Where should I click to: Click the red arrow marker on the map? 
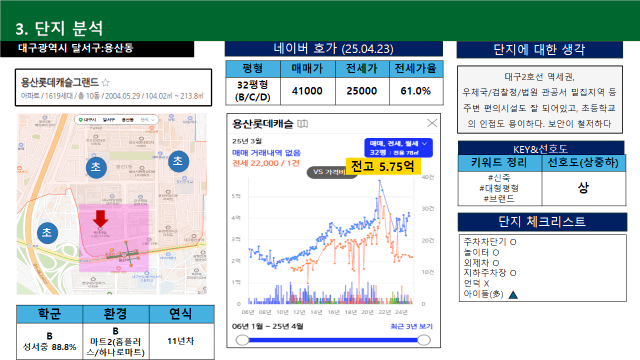pos(100,218)
